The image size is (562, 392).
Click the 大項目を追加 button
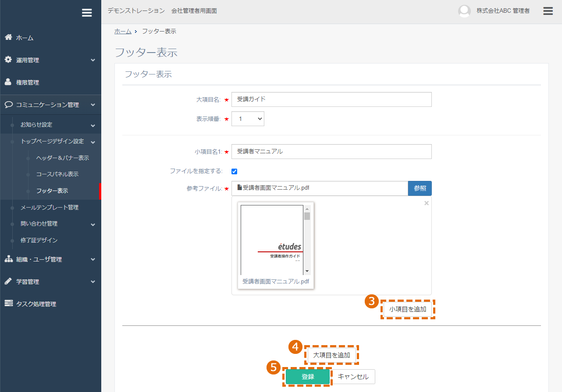click(331, 355)
